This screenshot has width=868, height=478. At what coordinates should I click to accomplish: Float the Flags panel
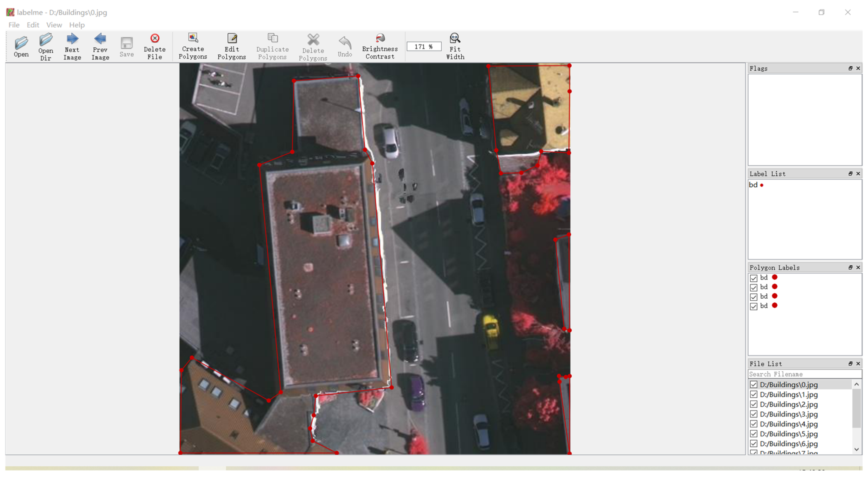coord(850,68)
